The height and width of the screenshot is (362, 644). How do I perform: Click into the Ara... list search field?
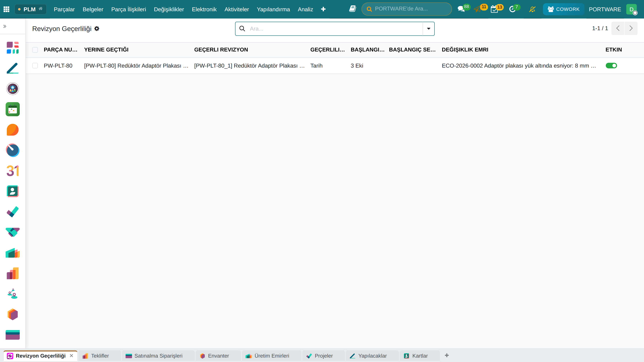[335, 29]
